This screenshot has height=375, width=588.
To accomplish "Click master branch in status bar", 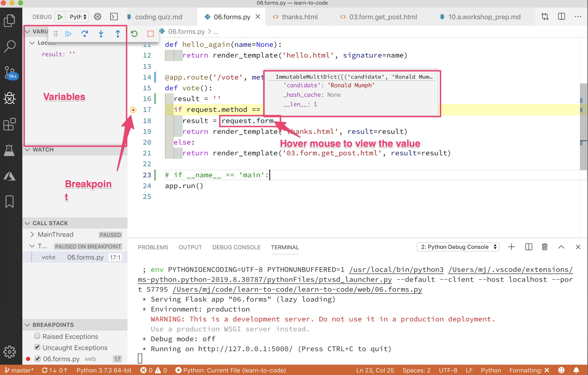I will 19,370.
